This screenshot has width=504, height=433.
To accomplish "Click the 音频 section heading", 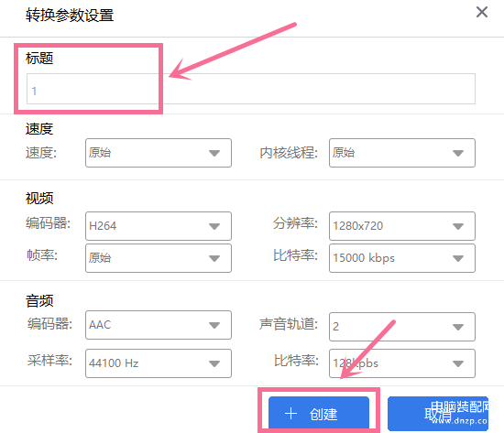I will click(39, 301).
